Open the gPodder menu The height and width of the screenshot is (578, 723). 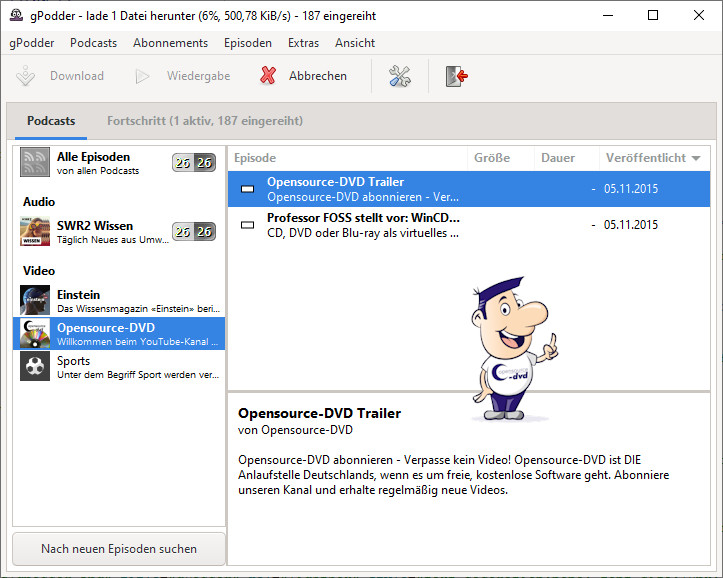pos(32,43)
